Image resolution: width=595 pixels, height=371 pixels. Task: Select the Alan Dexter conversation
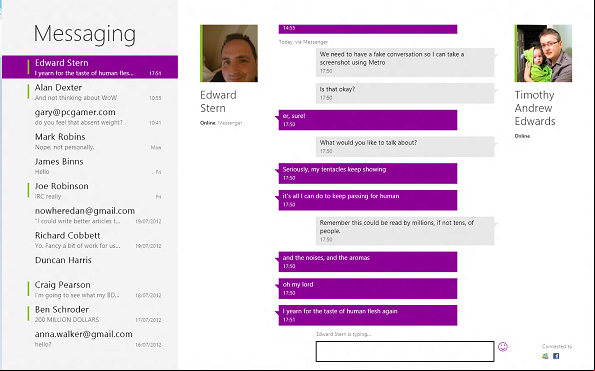[x=90, y=92]
